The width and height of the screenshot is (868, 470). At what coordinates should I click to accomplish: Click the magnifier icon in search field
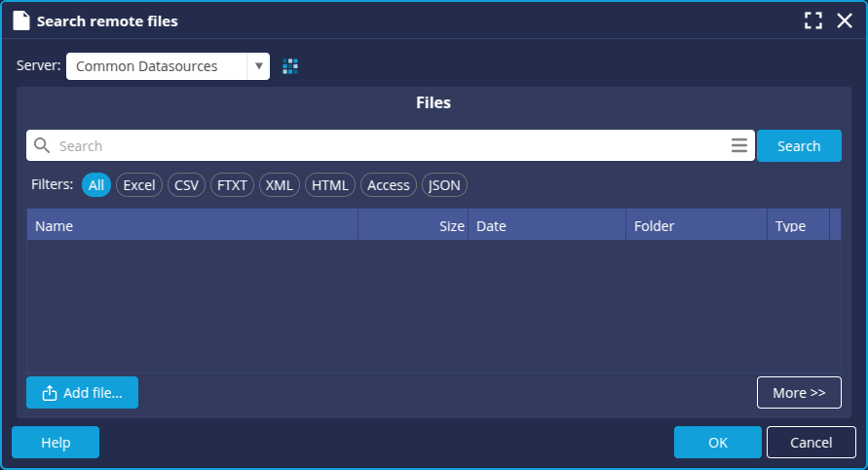coord(42,146)
